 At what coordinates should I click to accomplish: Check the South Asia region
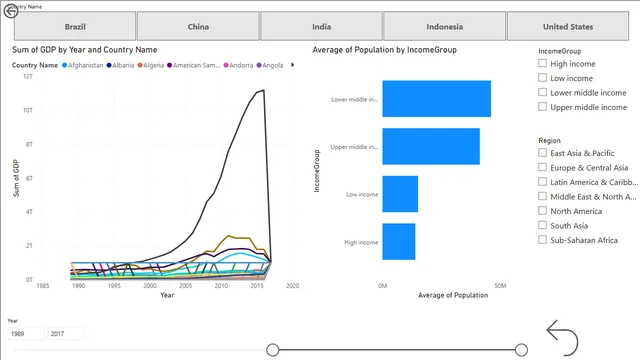tap(542, 225)
